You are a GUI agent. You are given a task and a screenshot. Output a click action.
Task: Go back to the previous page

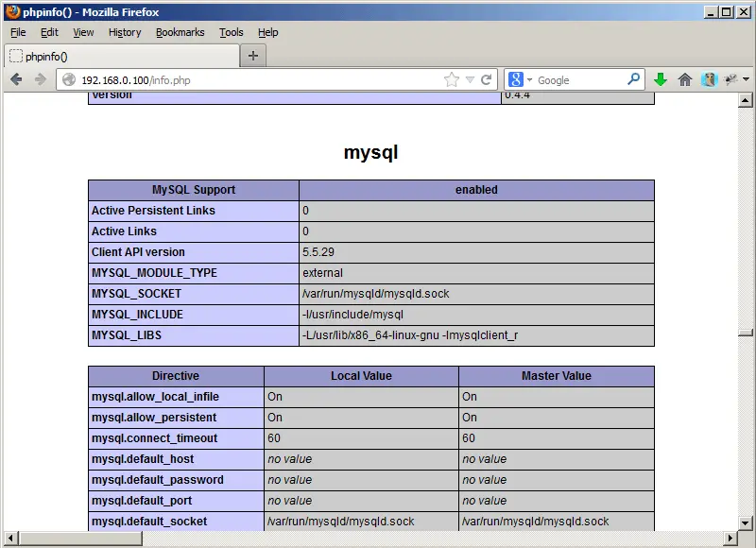click(16, 79)
